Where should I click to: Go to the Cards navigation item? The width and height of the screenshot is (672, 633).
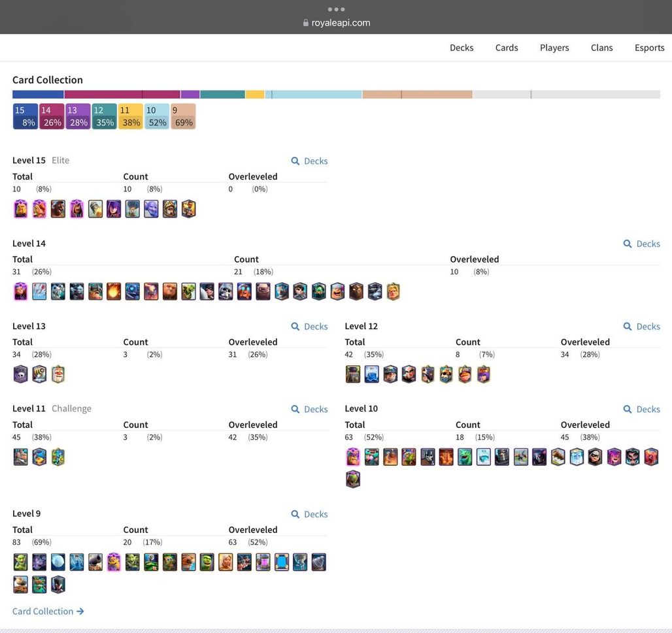pos(507,48)
